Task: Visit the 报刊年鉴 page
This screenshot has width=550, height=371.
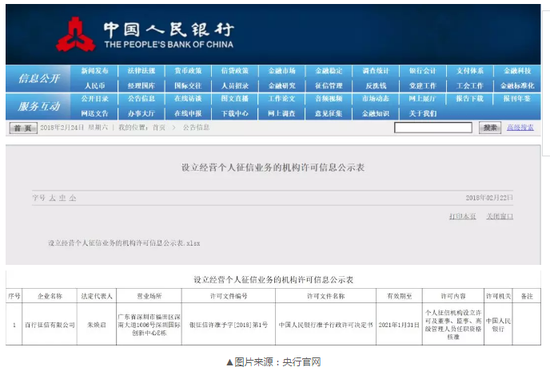Action: click(517, 99)
